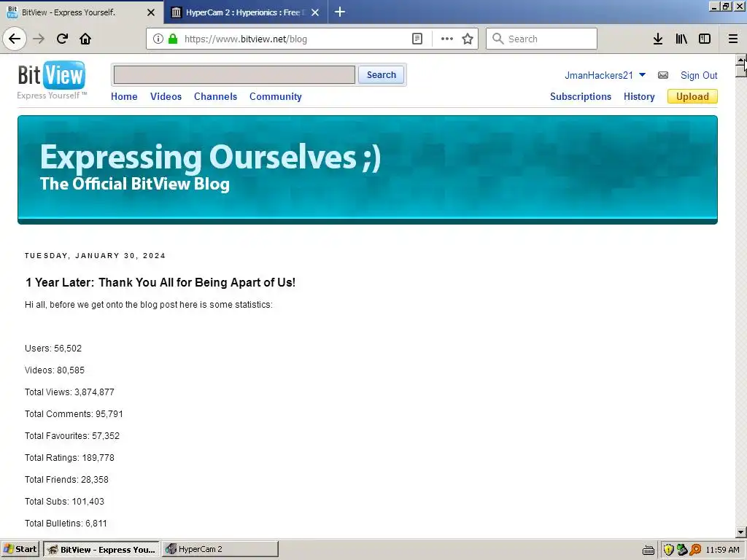Open BitView inbox envelope icon
This screenshot has width=747, height=560.
(663, 75)
